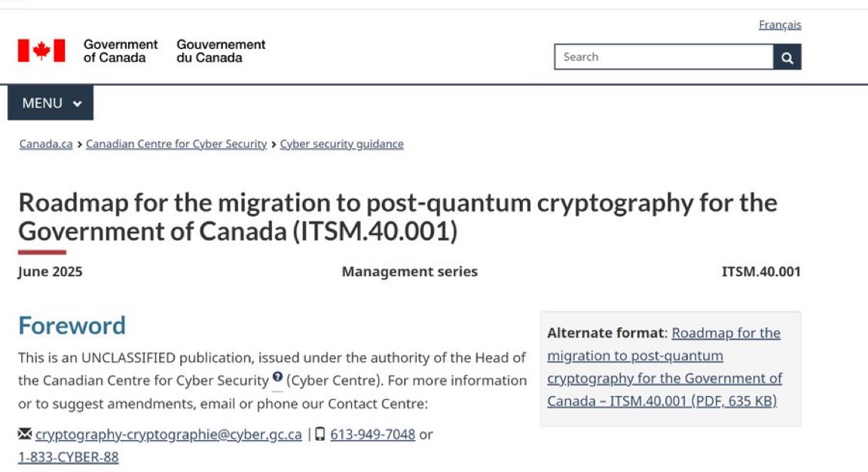Viewport: 868px width, 472px height.
Task: Click the Gouvernement du Canada wordmark
Action: 221,51
